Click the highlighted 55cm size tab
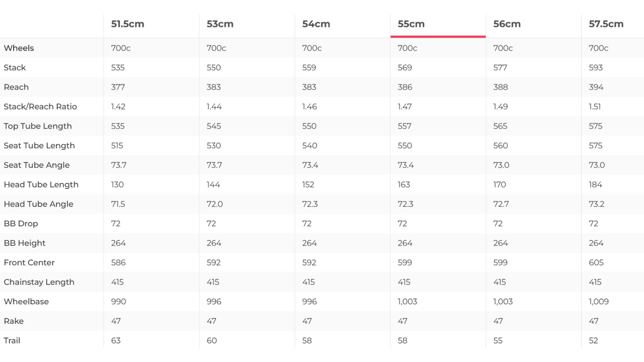 [x=411, y=24]
